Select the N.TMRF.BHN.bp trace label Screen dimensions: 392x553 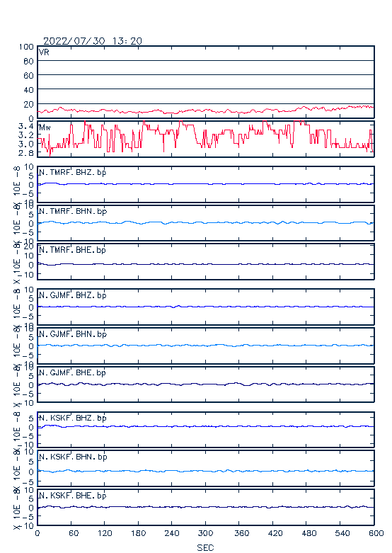(x=73, y=211)
